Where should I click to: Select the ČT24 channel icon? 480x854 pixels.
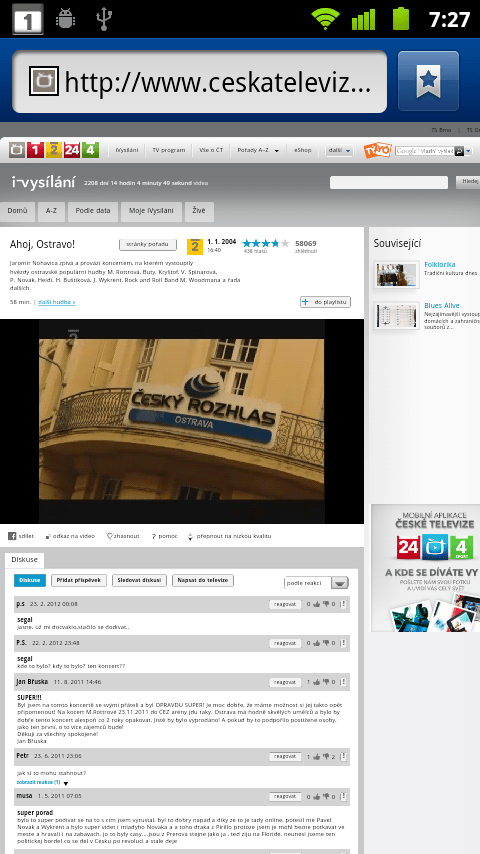tap(72, 150)
